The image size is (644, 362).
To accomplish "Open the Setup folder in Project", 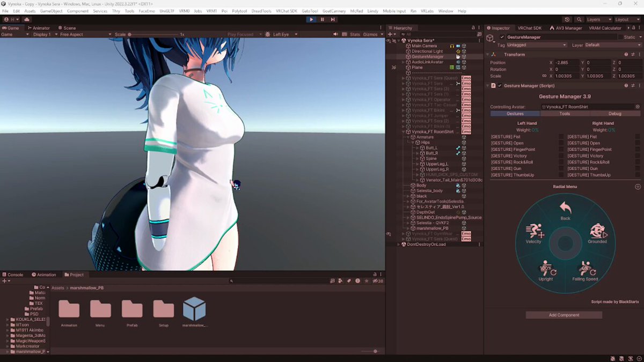I will click(x=164, y=309).
